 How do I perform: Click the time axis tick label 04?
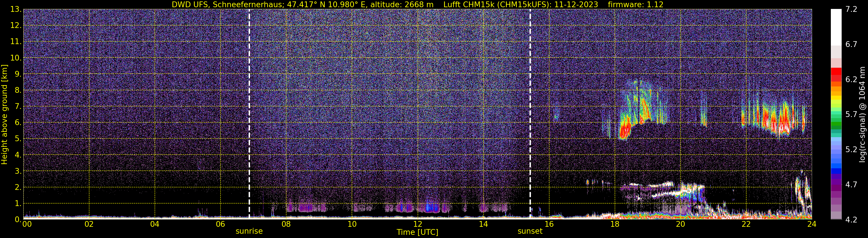[155, 224]
